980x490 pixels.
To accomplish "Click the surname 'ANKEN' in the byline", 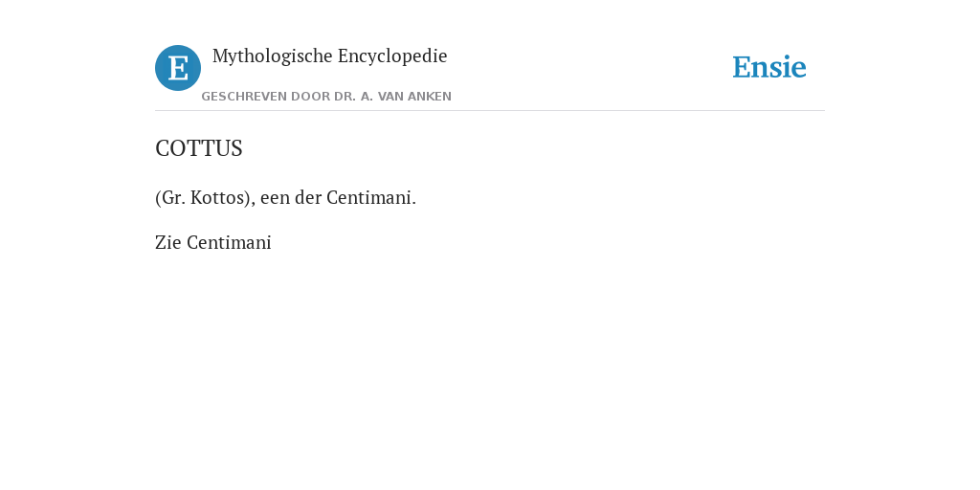I will click(x=430, y=97).
